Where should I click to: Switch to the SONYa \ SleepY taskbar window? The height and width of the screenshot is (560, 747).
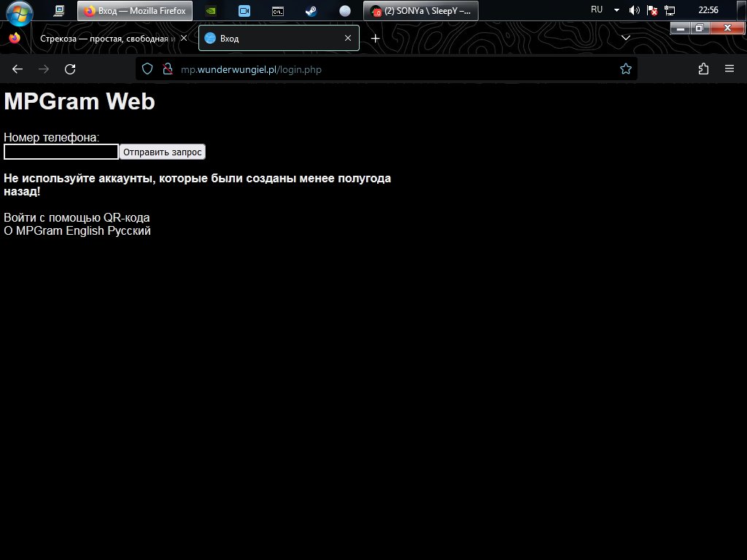421,11
